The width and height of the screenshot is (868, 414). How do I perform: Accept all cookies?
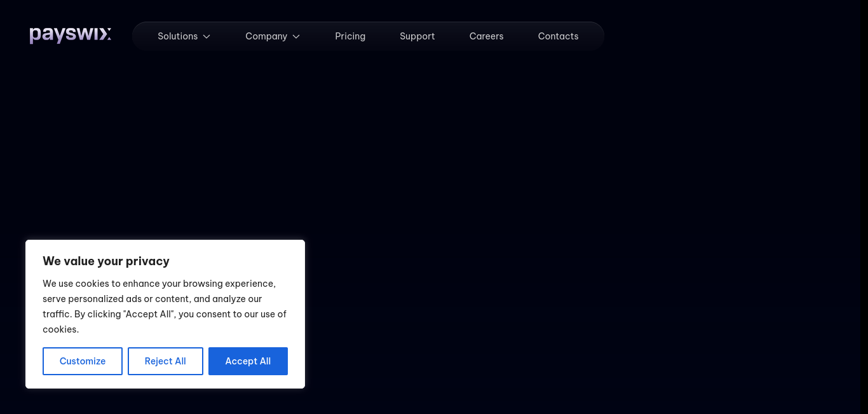click(248, 361)
